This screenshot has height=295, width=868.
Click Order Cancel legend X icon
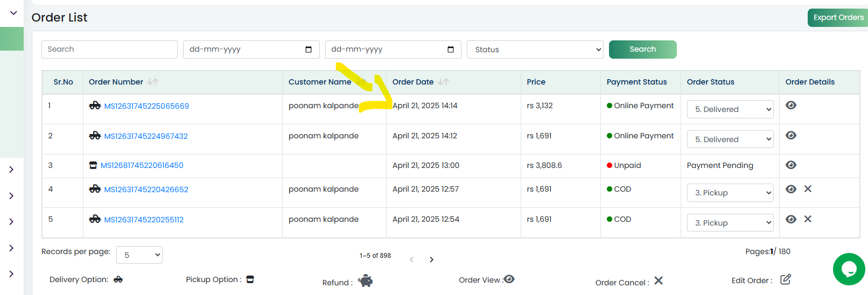659,280
